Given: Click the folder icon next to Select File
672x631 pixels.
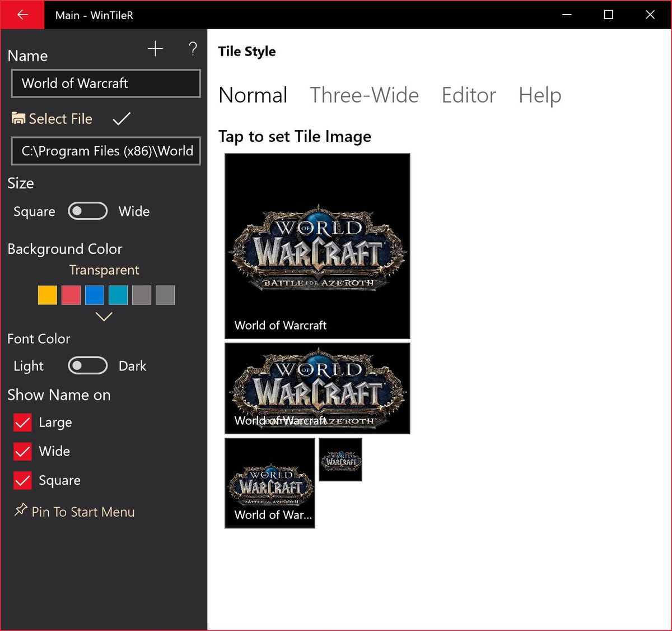Looking at the screenshot, I should [x=18, y=118].
